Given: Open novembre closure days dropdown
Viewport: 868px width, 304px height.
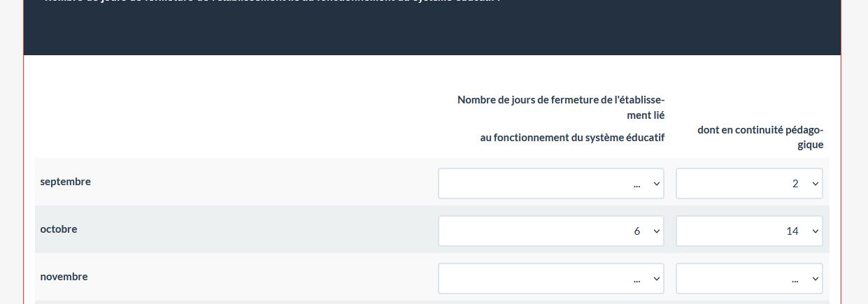Looking at the screenshot, I should tap(550, 279).
